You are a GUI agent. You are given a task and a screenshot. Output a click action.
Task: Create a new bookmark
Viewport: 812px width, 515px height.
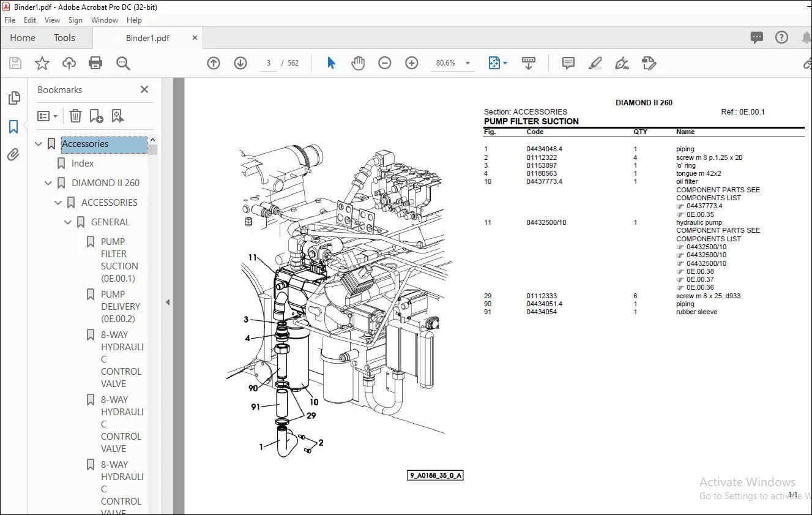[97, 116]
